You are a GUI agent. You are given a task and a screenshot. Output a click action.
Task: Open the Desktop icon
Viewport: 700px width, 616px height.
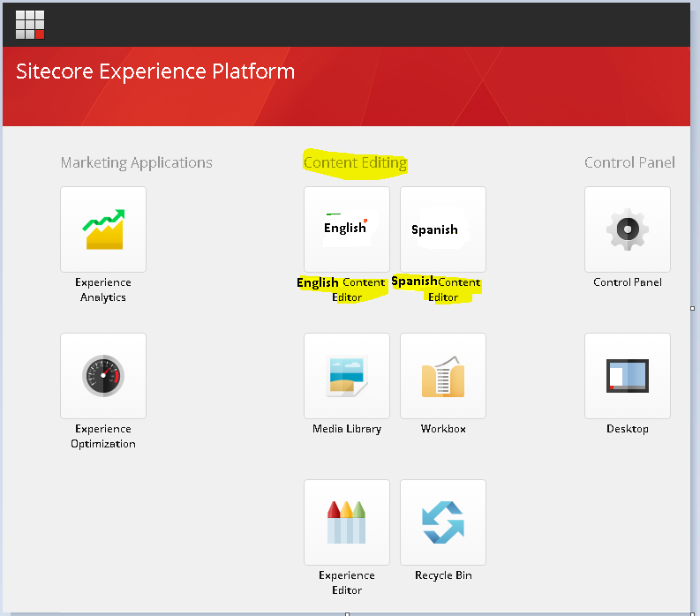pyautogui.click(x=628, y=376)
